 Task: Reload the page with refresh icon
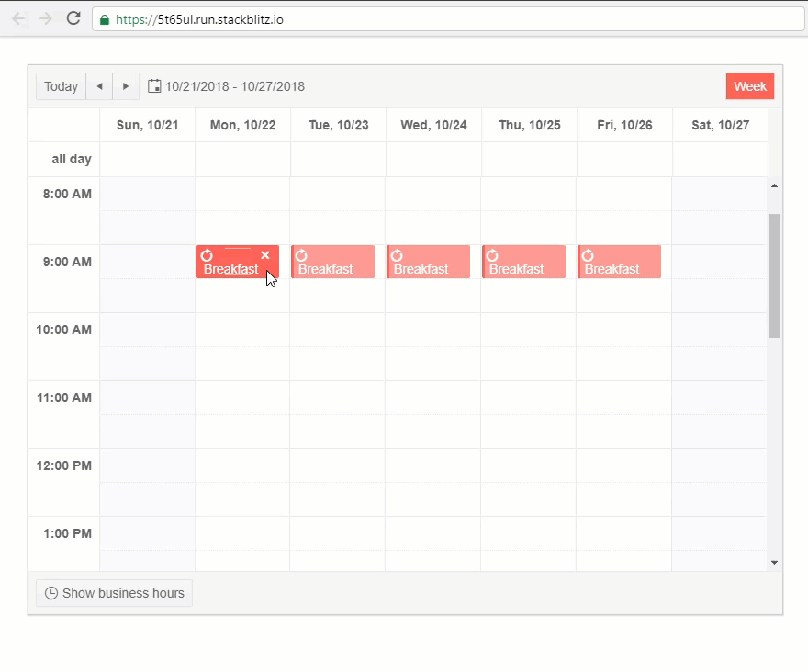(73, 18)
